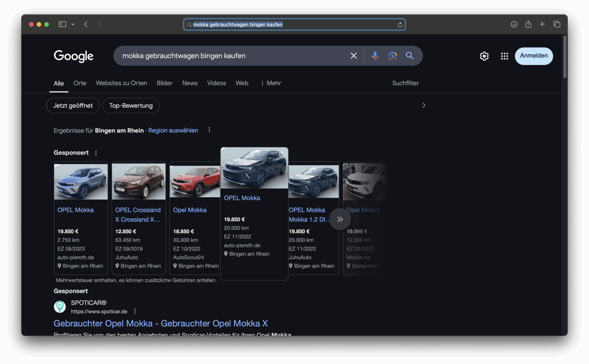The height and width of the screenshot is (364, 589).
Task: Toggle the Jetzt geöffnet filter chip
Action: [73, 105]
